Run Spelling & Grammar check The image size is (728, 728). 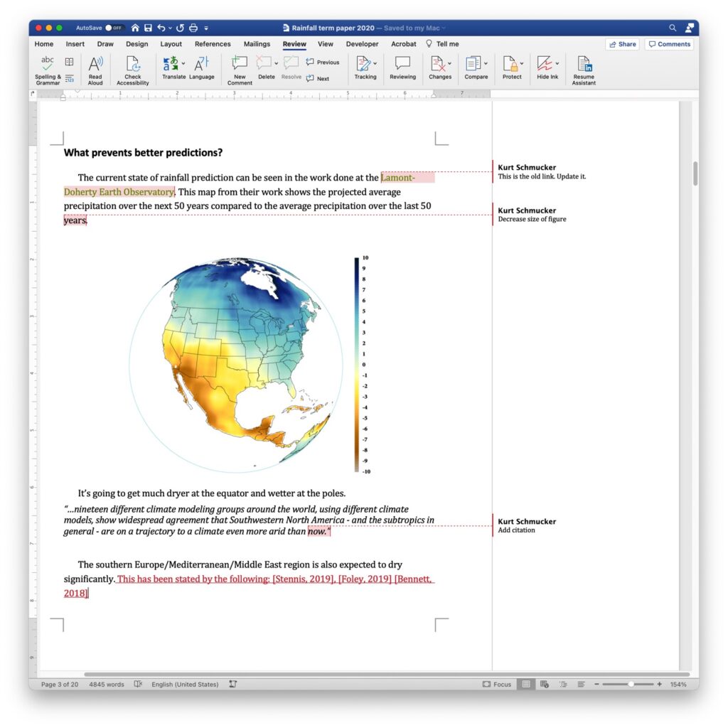coord(48,70)
